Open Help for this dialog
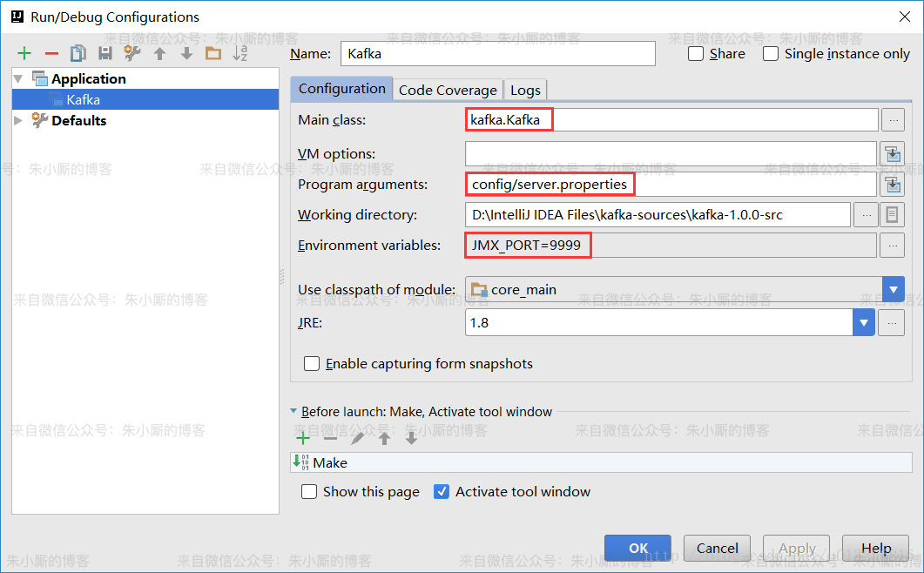The height and width of the screenshot is (573, 924). (876, 549)
